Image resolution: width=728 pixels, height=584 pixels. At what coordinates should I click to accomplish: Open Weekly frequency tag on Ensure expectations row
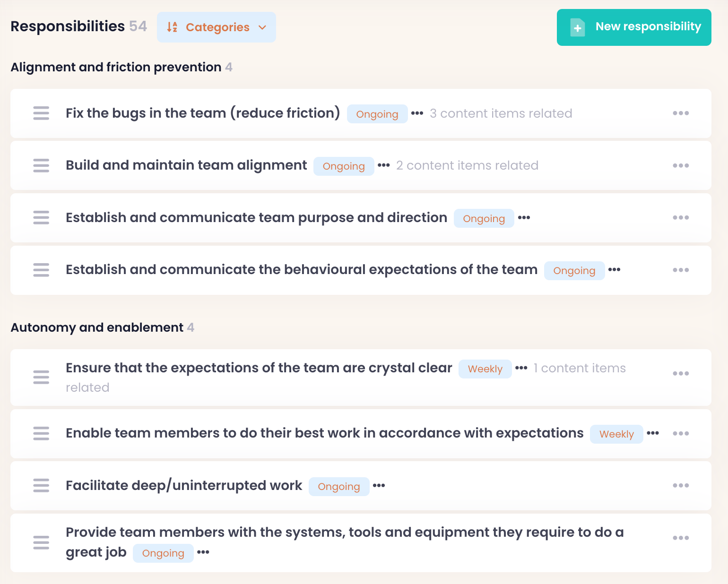click(x=485, y=369)
